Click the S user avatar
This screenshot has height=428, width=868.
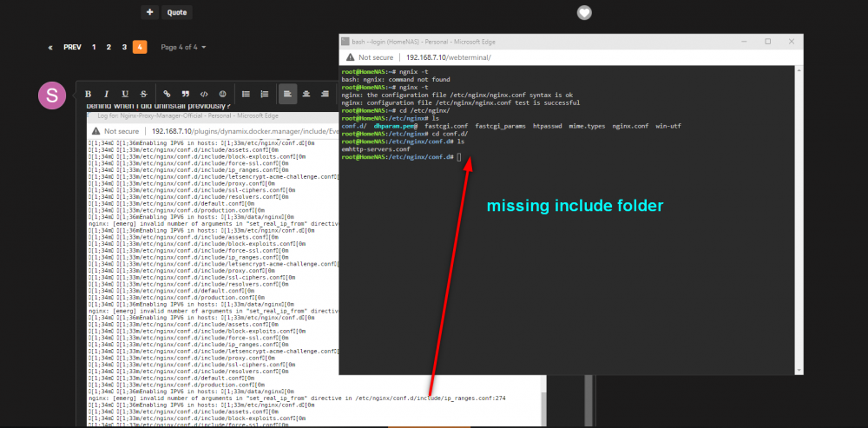pyautogui.click(x=51, y=95)
